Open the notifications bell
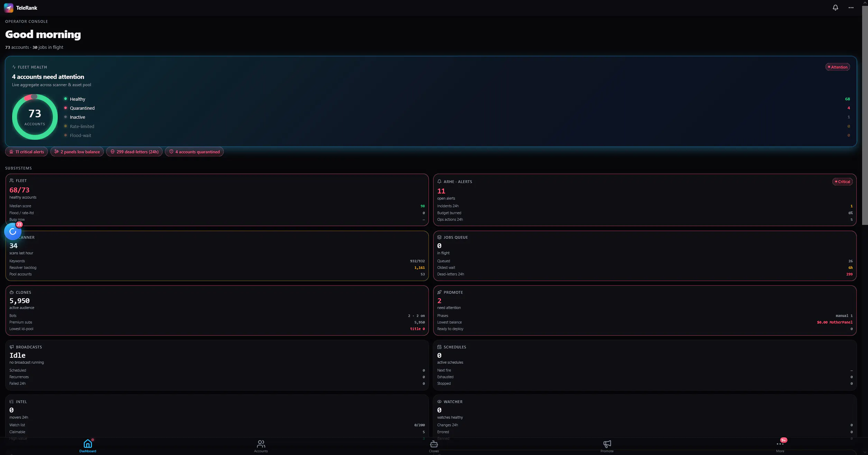This screenshot has width=868, height=455. click(x=835, y=8)
